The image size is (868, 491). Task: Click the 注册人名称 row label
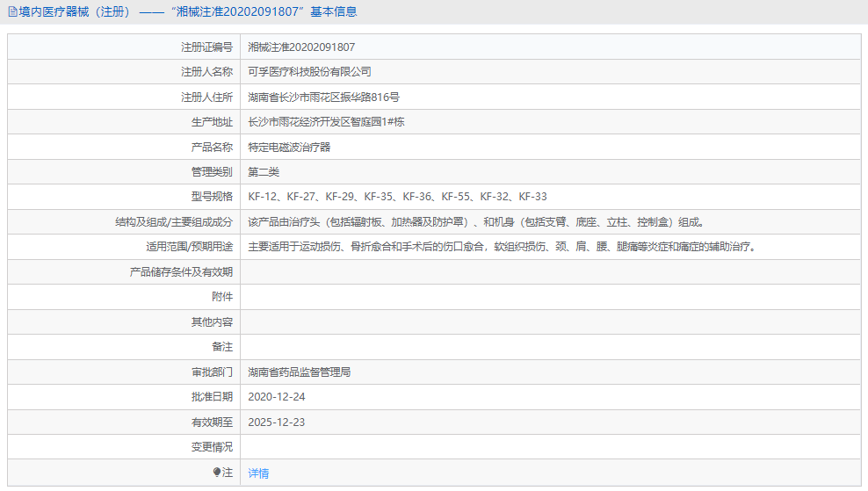(207, 72)
